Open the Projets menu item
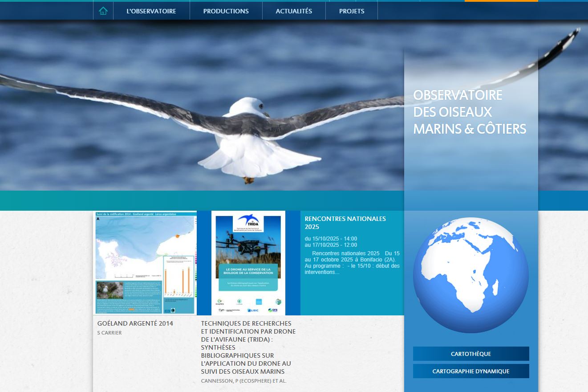The image size is (588, 392). pos(352,11)
